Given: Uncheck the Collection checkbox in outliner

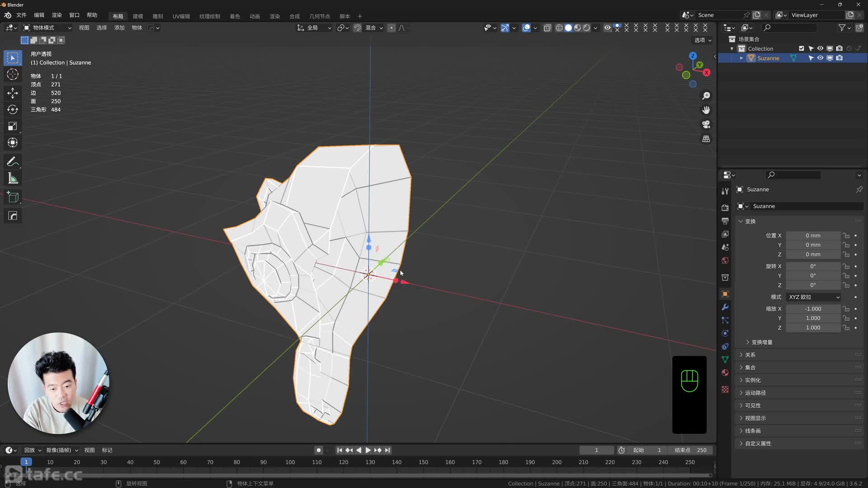Looking at the screenshot, I should pos(801,48).
